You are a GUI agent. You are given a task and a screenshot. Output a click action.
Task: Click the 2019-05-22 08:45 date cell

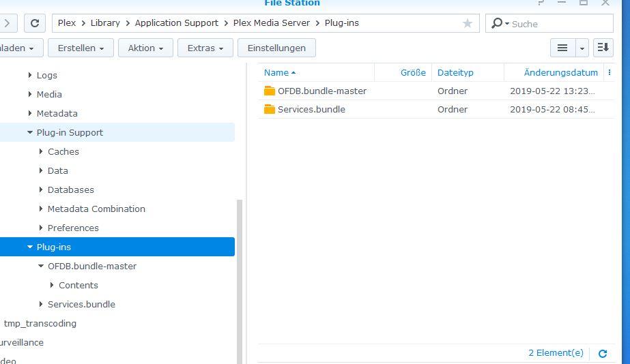pos(552,110)
